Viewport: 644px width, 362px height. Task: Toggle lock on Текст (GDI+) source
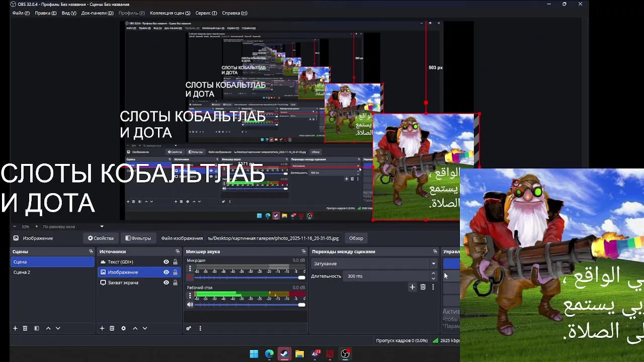(x=175, y=262)
